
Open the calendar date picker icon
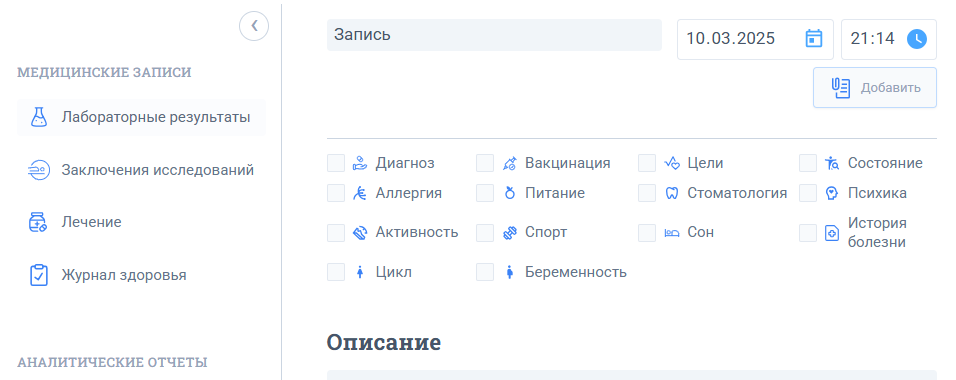tap(814, 38)
